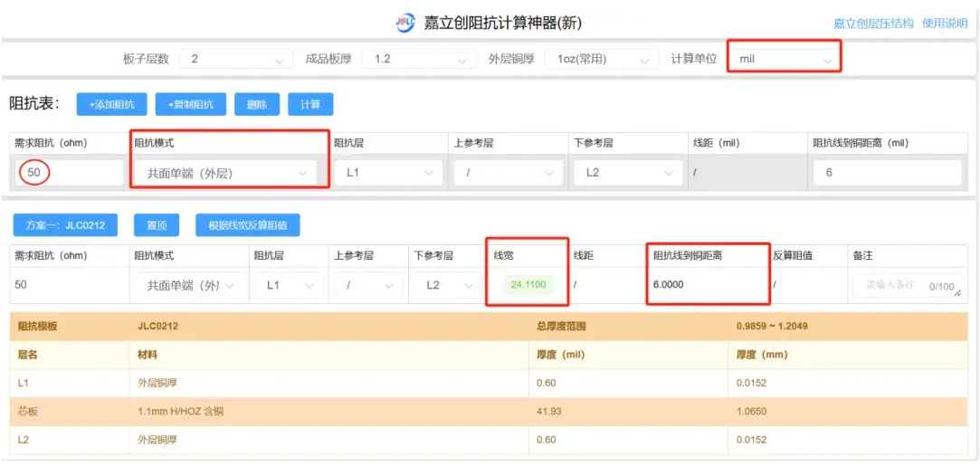
Task: Open the 使用说明 link
Action: pos(945,24)
